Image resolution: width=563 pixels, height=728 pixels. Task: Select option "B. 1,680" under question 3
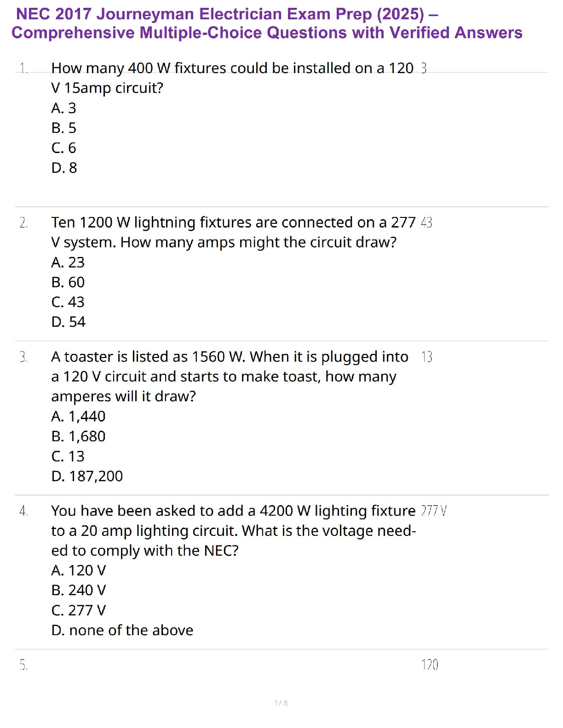pyautogui.click(x=78, y=436)
